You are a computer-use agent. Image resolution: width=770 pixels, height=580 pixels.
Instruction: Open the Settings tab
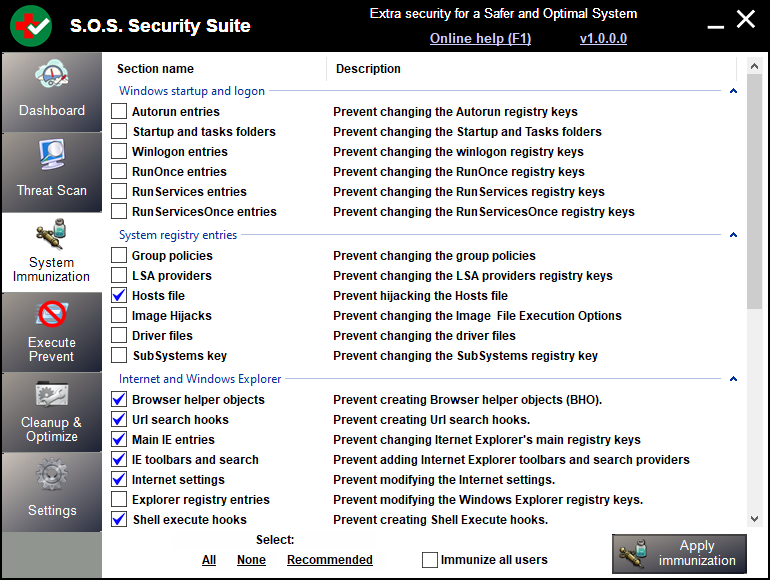(x=52, y=493)
